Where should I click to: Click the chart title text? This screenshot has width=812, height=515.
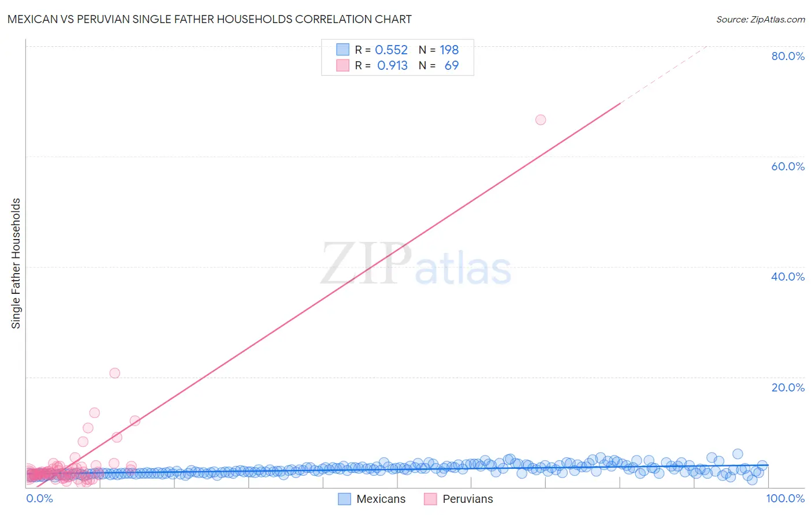(209, 19)
